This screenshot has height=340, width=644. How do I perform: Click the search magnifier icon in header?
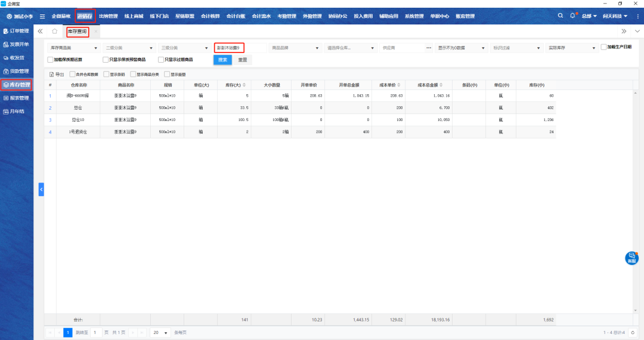coord(560,16)
